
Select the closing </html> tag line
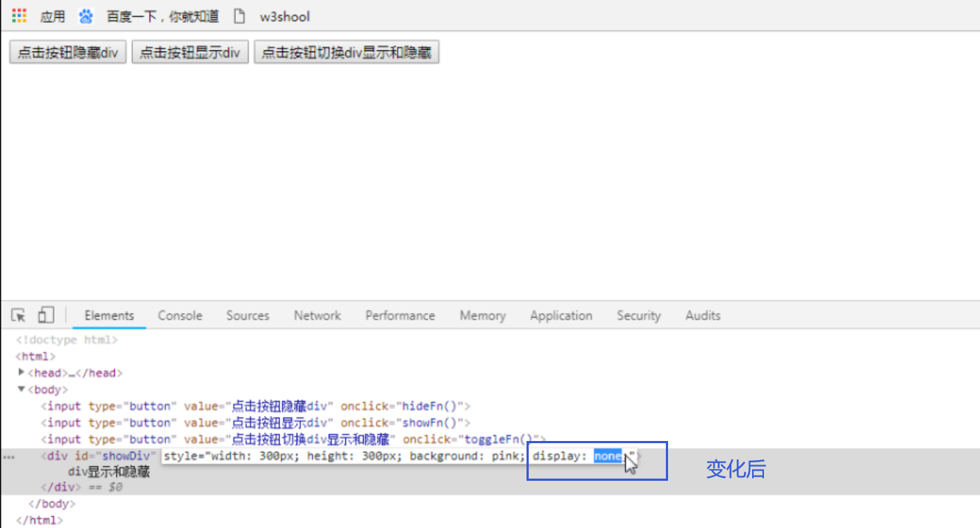[x=40, y=520]
